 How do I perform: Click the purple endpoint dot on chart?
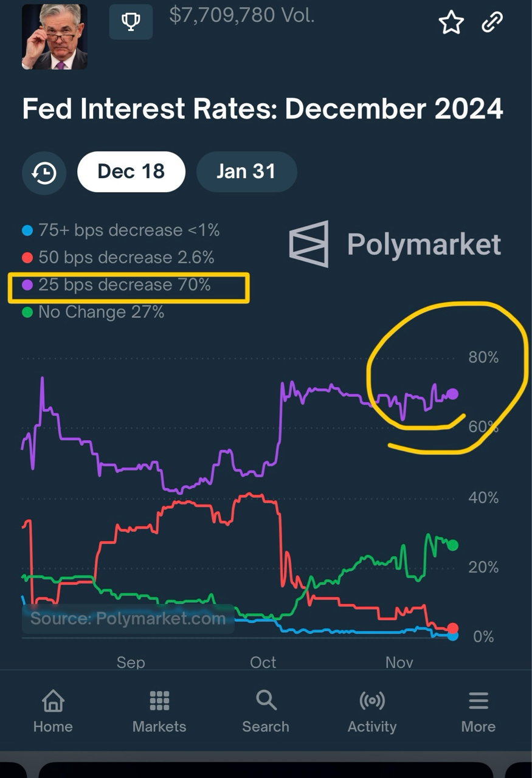tap(452, 394)
